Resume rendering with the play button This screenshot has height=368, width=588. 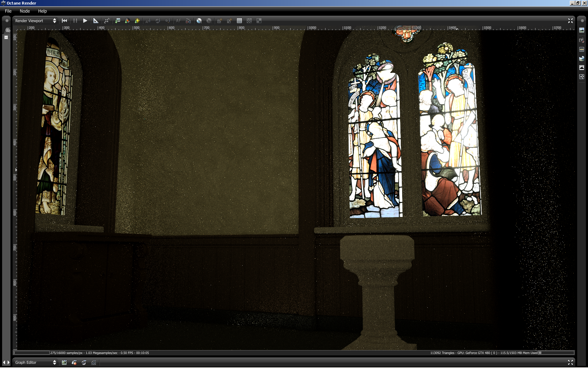point(85,21)
